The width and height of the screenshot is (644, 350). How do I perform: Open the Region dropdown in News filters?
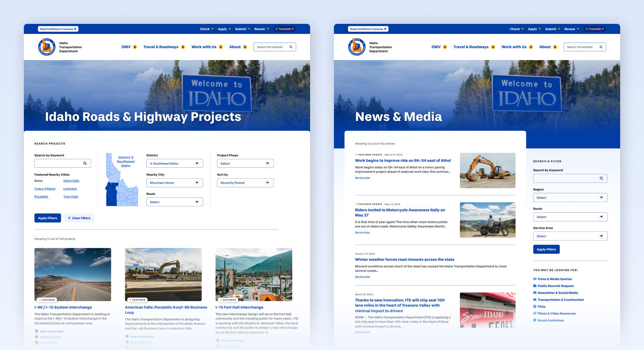(x=570, y=198)
